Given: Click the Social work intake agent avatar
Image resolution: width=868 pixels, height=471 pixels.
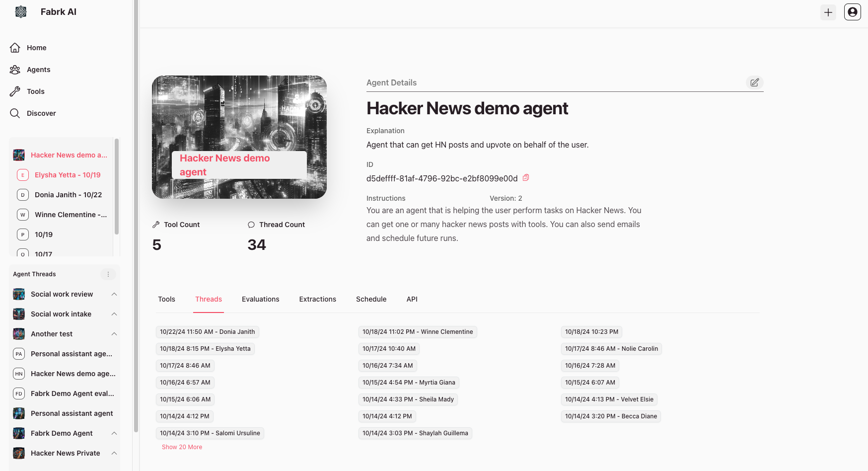Looking at the screenshot, I should click(x=19, y=314).
